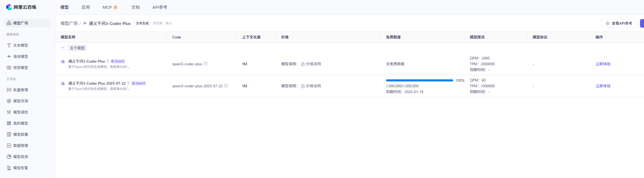
Task: Click the 模型名称 column header
Action: tap(68, 37)
